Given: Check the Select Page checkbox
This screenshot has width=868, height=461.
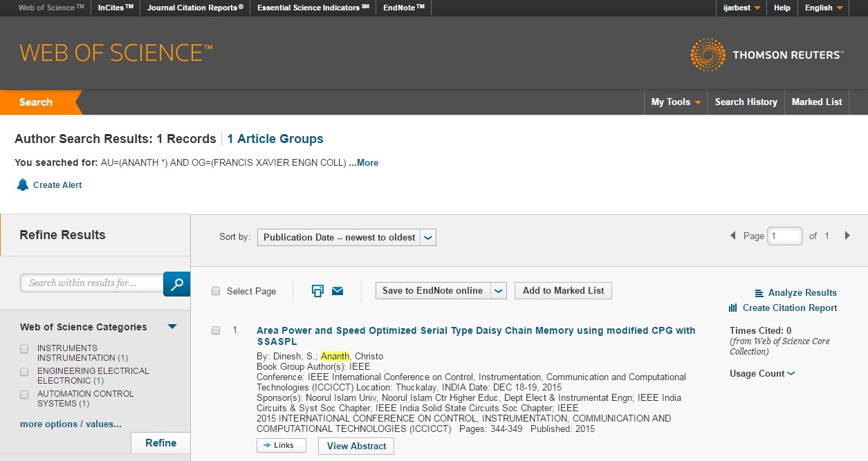Looking at the screenshot, I should 216,291.
